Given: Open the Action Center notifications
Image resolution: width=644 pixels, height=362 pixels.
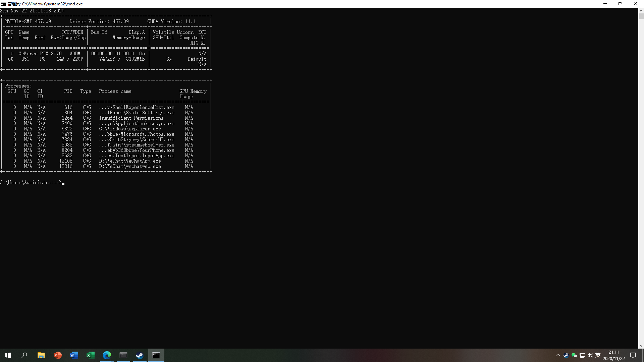Looking at the screenshot, I should 633,355.
